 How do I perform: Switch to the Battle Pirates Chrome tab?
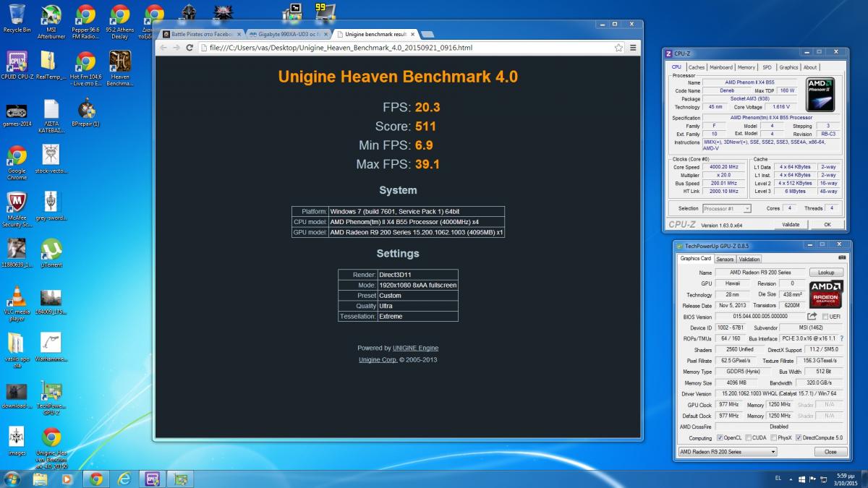tap(200, 34)
